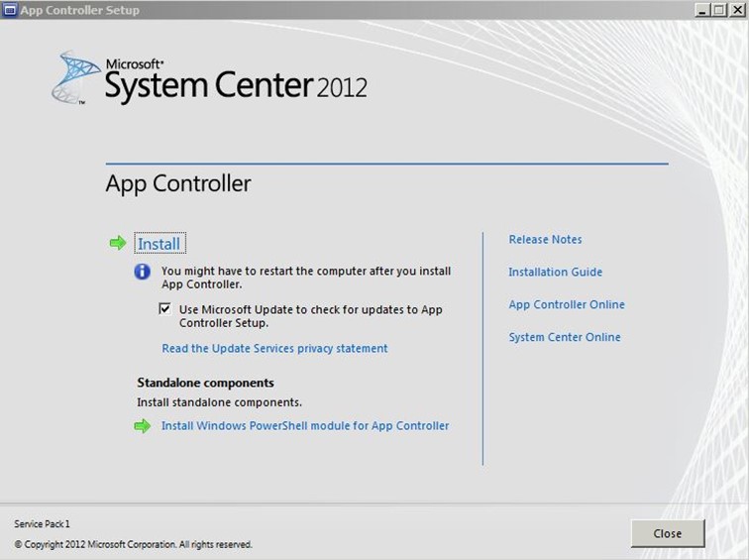
Task: Click the App Controller Setup title bar icon
Action: [10, 10]
